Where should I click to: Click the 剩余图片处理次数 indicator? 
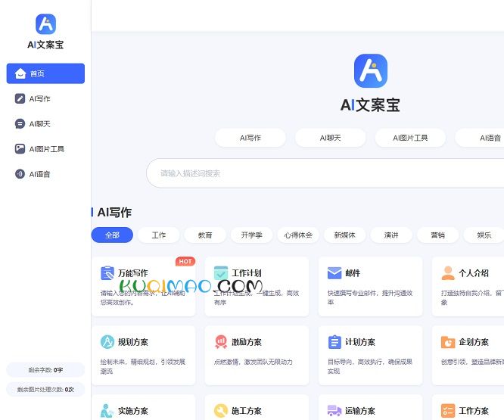(x=45, y=390)
